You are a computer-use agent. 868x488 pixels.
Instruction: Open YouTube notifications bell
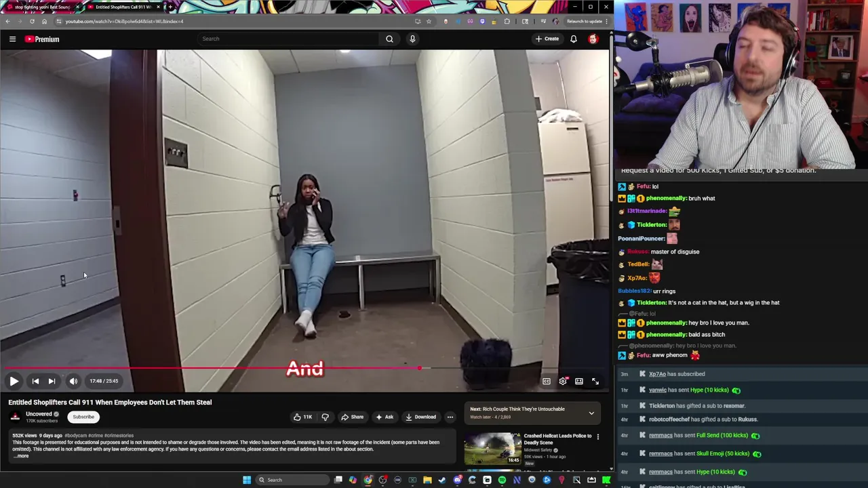coord(574,39)
